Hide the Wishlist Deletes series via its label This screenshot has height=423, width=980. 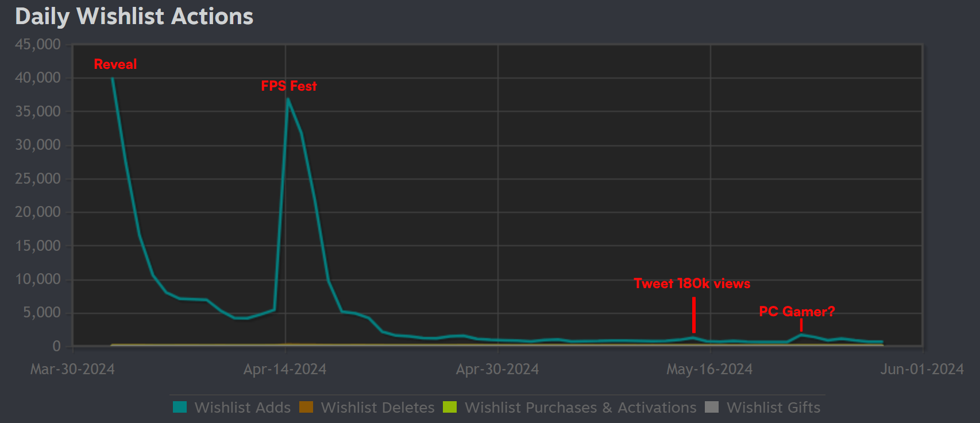pyautogui.click(x=377, y=408)
